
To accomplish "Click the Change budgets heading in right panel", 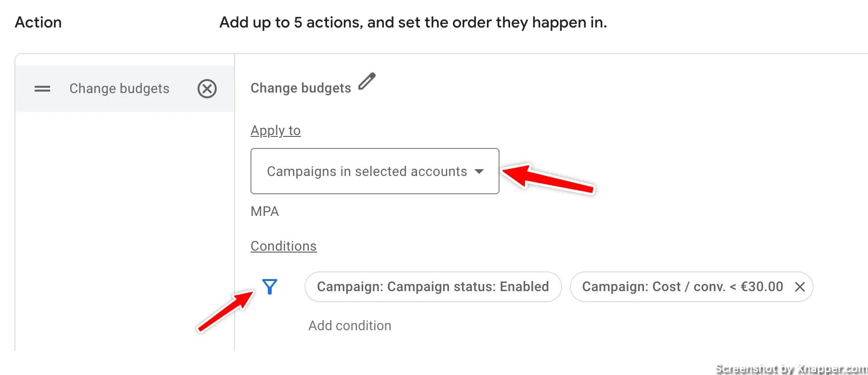I will point(301,88).
